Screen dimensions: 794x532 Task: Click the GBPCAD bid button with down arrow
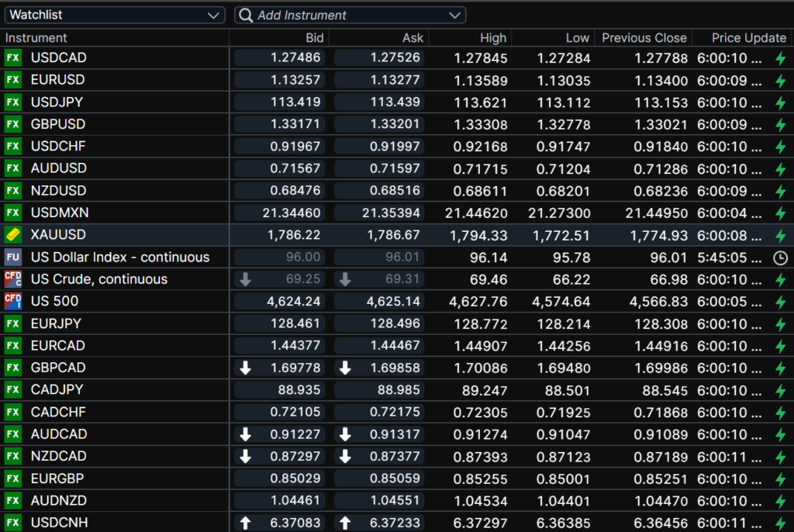281,368
